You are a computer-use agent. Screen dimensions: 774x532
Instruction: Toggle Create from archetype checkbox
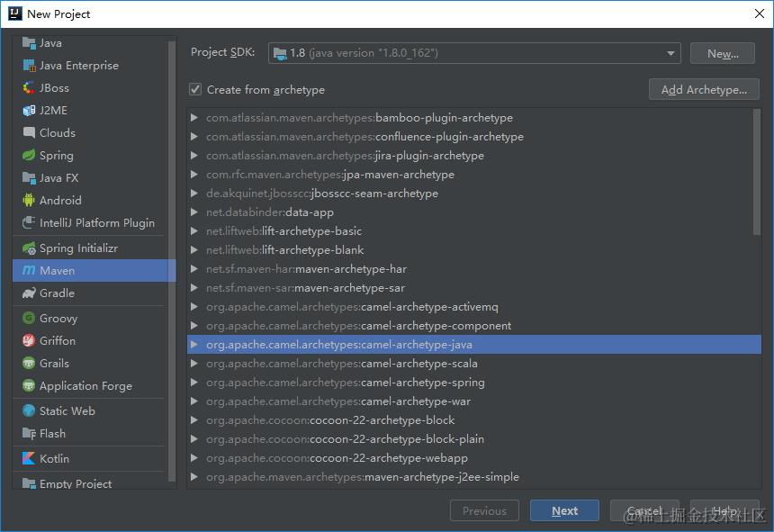pyautogui.click(x=195, y=89)
